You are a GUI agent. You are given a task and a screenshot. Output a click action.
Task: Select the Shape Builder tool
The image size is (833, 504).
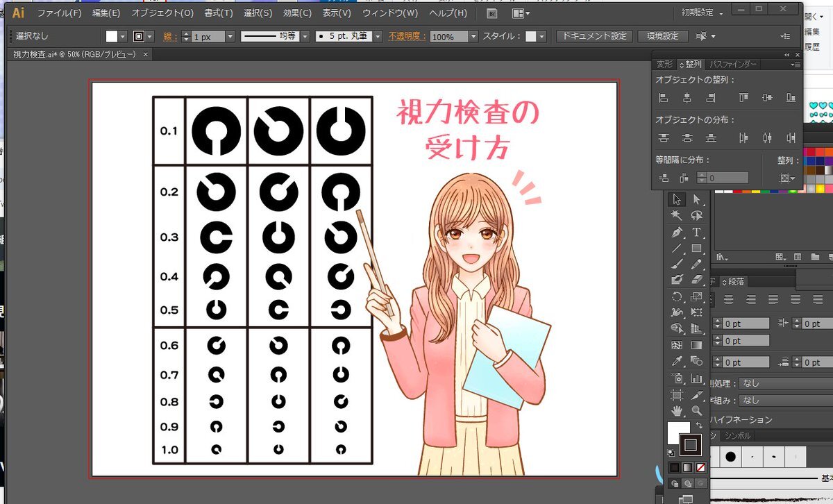pyautogui.click(x=678, y=328)
